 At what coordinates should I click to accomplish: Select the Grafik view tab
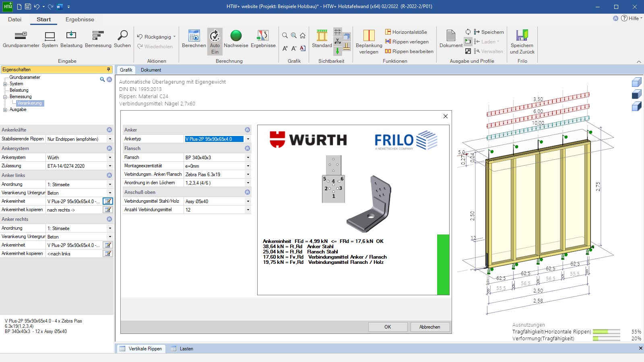coord(126,70)
